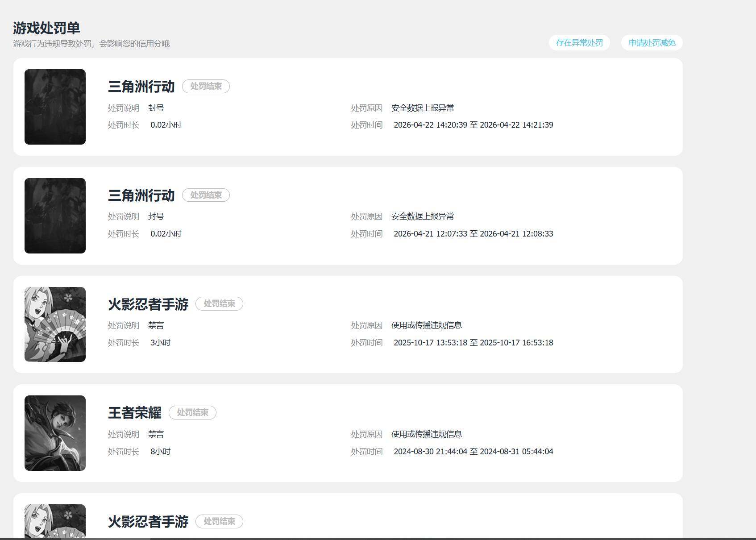Open the 申请处罚减免 link
Screen dimensions: 756x540
pyautogui.click(x=652, y=43)
